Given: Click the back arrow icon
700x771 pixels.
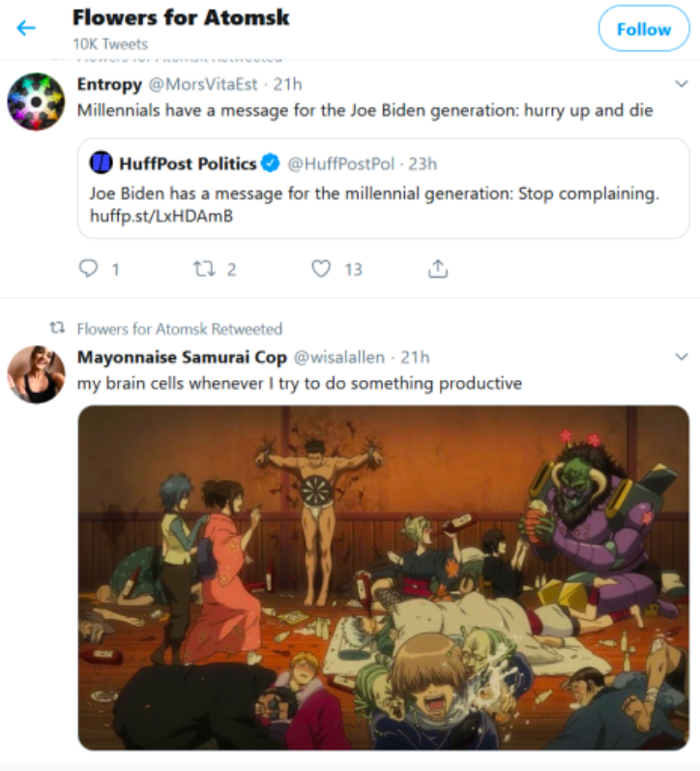Looking at the screenshot, I should (26, 28).
